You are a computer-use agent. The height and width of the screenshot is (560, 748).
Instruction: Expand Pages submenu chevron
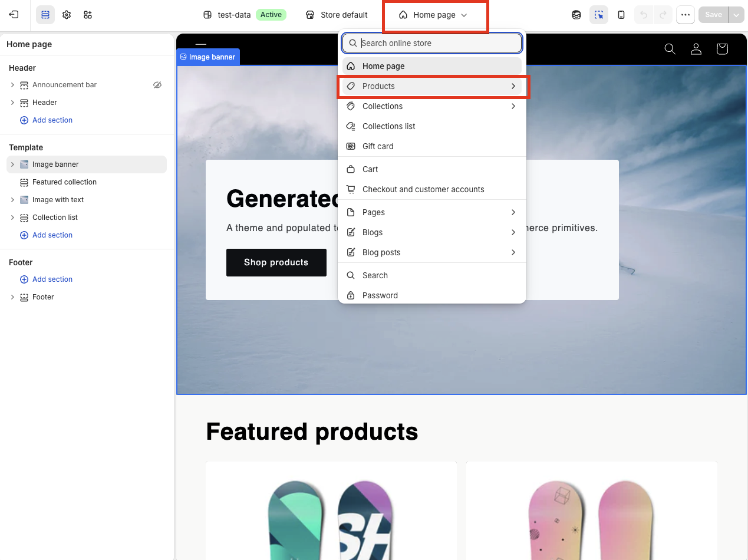pos(513,212)
